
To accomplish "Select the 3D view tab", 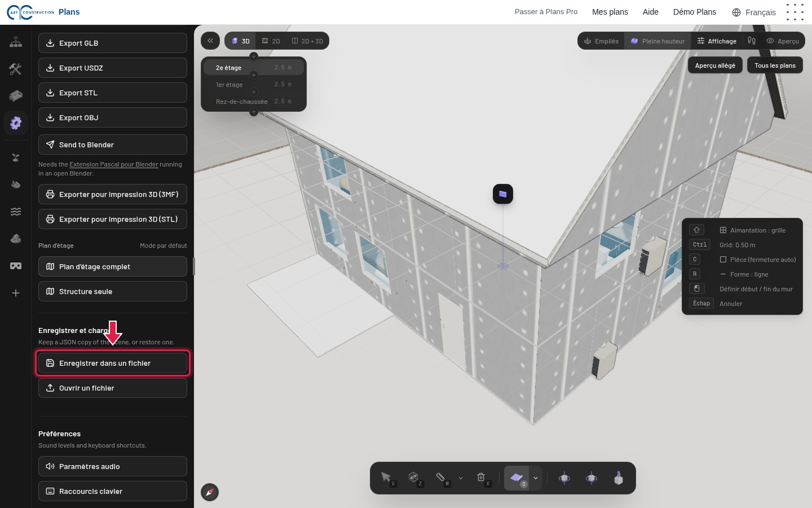I will click(241, 41).
